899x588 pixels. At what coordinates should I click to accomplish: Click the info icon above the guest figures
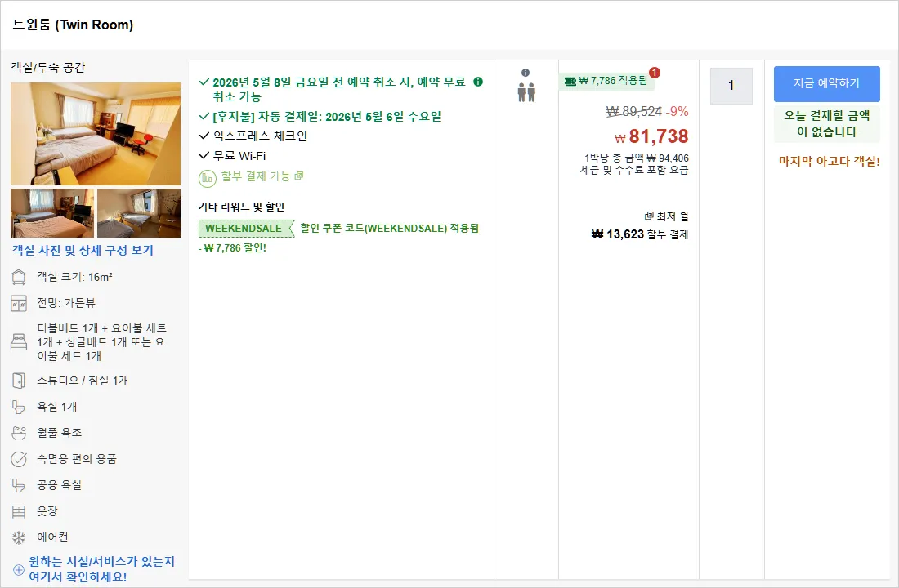coord(526,73)
